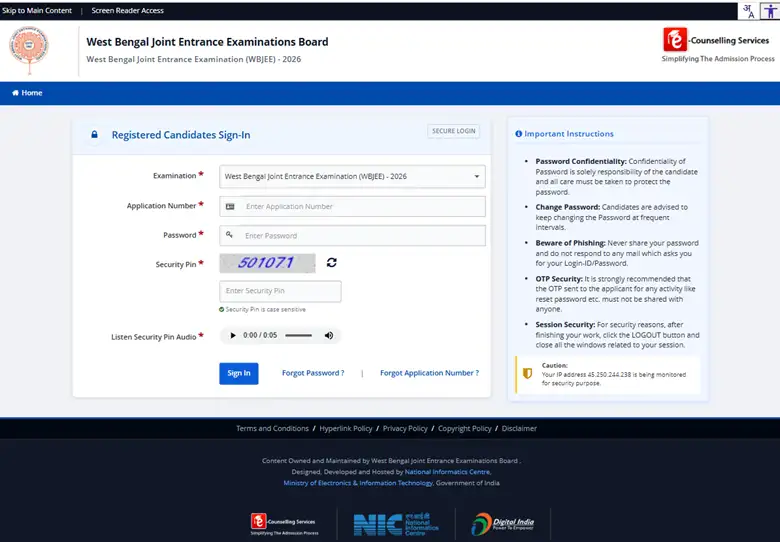Click the Digital India logo in footer

[x=502, y=524]
